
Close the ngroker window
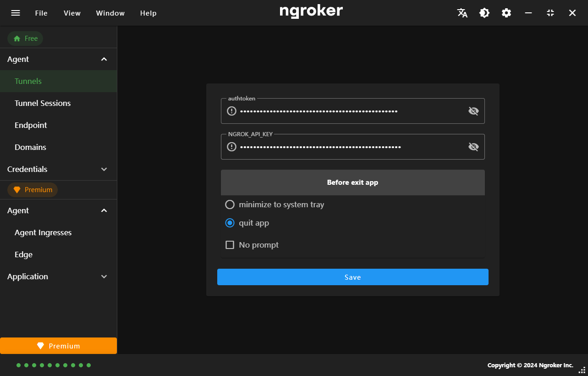[572, 13]
